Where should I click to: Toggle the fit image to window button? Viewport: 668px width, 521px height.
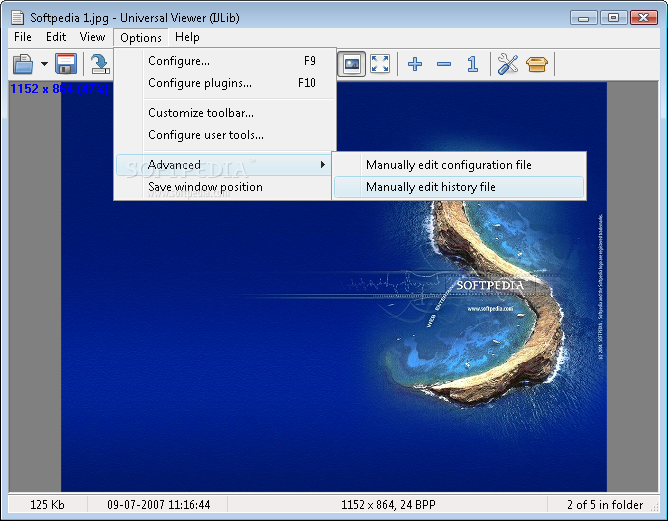[x=351, y=64]
